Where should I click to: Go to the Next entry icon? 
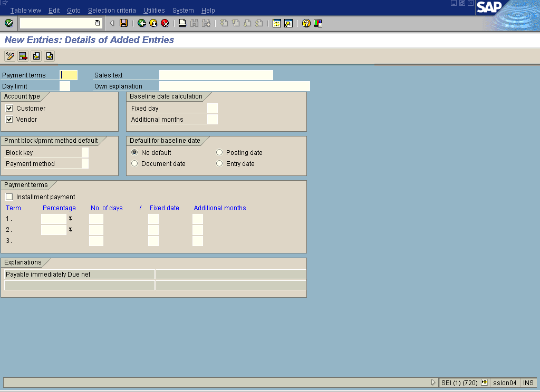tap(49, 56)
